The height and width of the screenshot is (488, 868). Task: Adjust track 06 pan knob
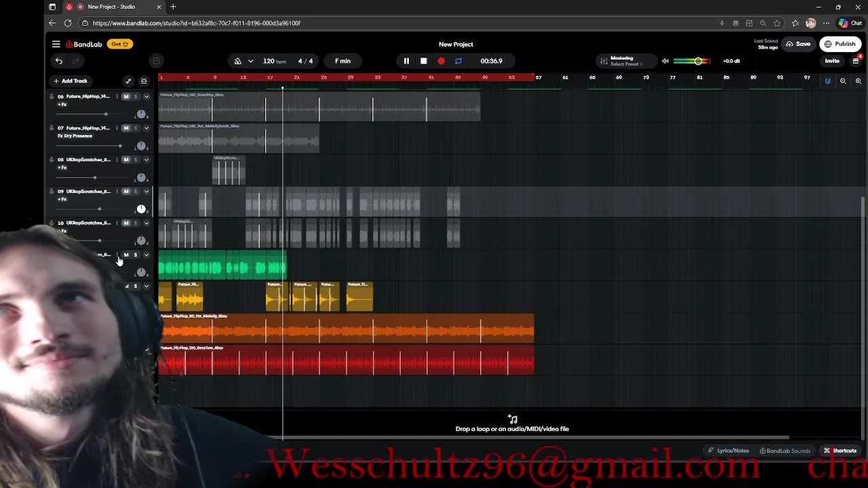[x=141, y=114]
